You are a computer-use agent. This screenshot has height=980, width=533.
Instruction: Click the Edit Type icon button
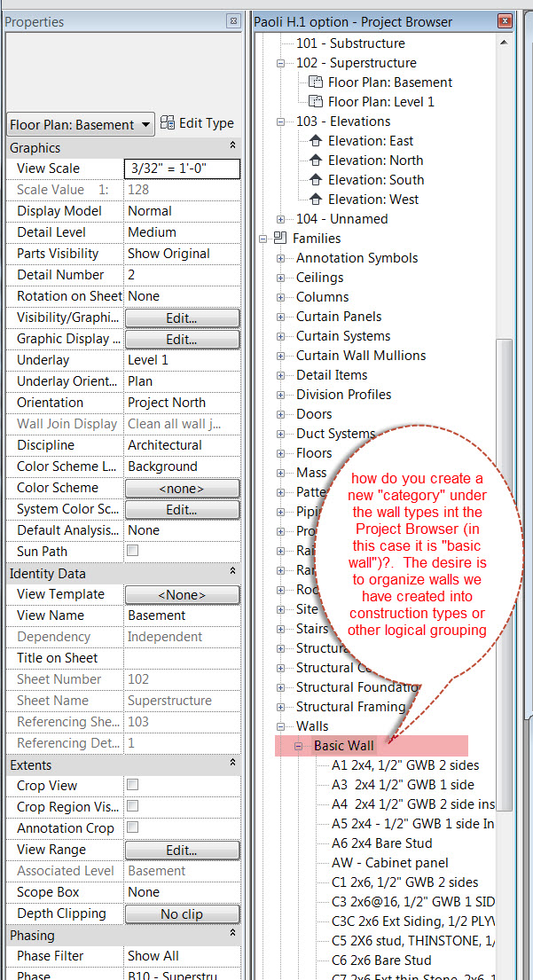point(168,123)
